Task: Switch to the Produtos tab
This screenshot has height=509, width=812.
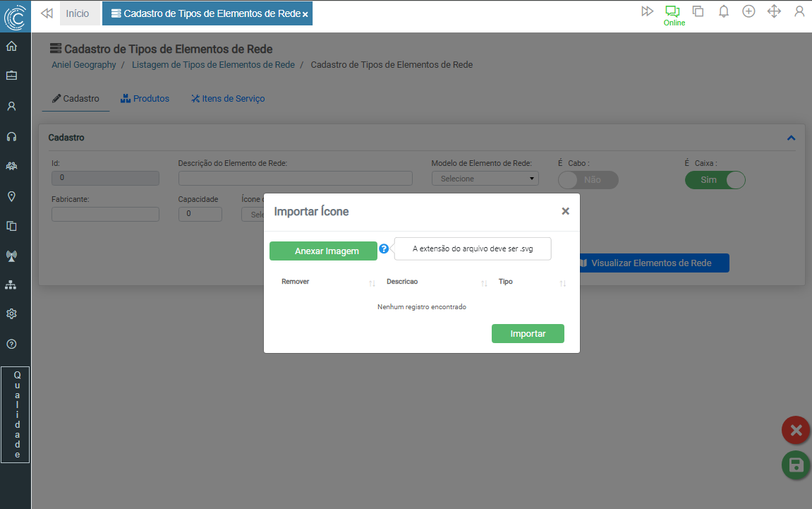Action: [145, 99]
